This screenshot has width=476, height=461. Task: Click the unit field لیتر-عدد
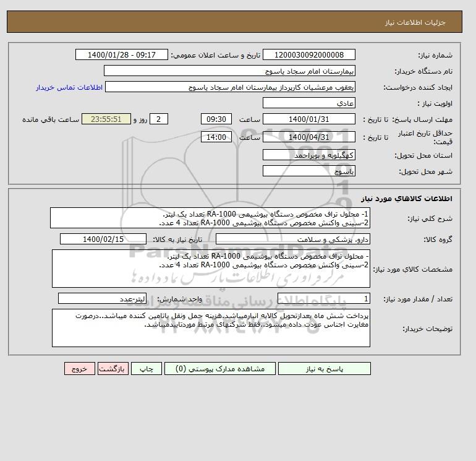coord(102,299)
